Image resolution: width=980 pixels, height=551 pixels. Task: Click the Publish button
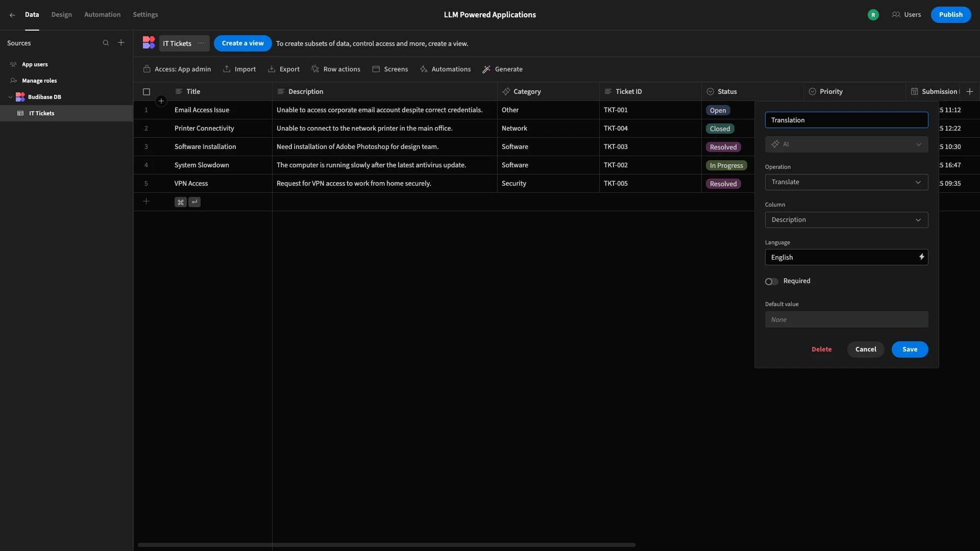coord(950,15)
